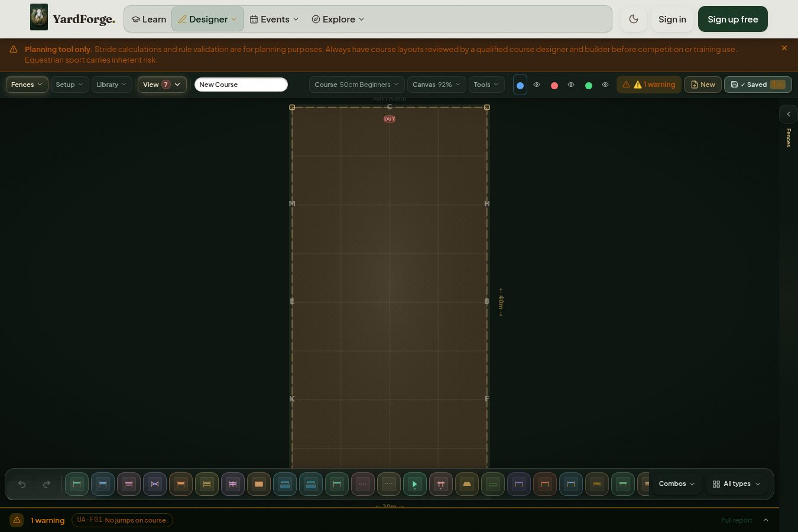
Task: Open the Designer menu
Action: pyautogui.click(x=208, y=19)
